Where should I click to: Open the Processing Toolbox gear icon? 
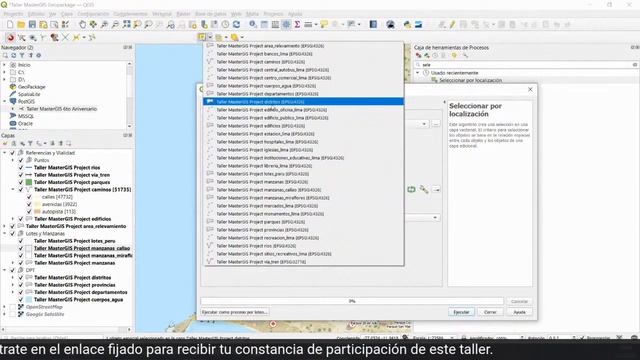click(286, 24)
